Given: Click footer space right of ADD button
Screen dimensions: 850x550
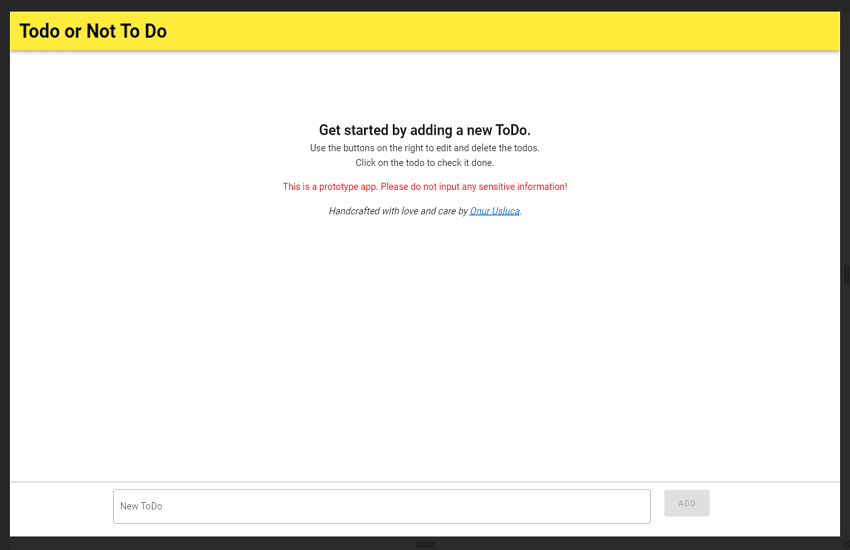Looking at the screenshot, I should click(775, 506).
